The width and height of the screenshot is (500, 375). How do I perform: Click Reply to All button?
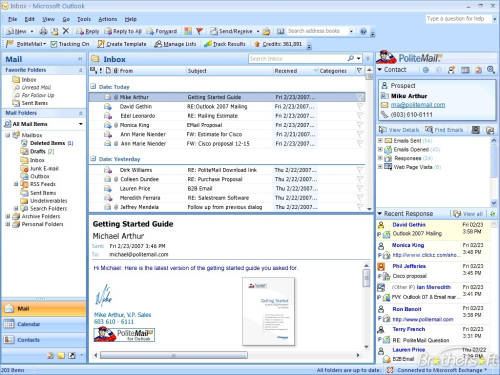coord(123,31)
